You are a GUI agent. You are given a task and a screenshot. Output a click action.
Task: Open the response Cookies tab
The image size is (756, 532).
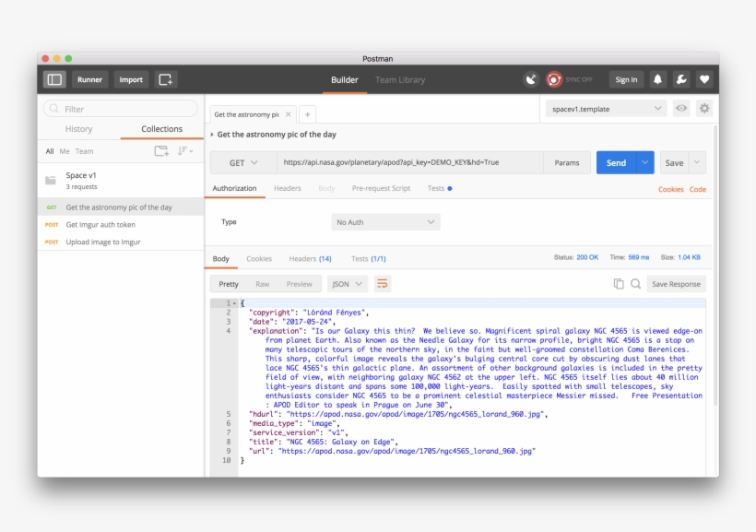click(x=259, y=259)
